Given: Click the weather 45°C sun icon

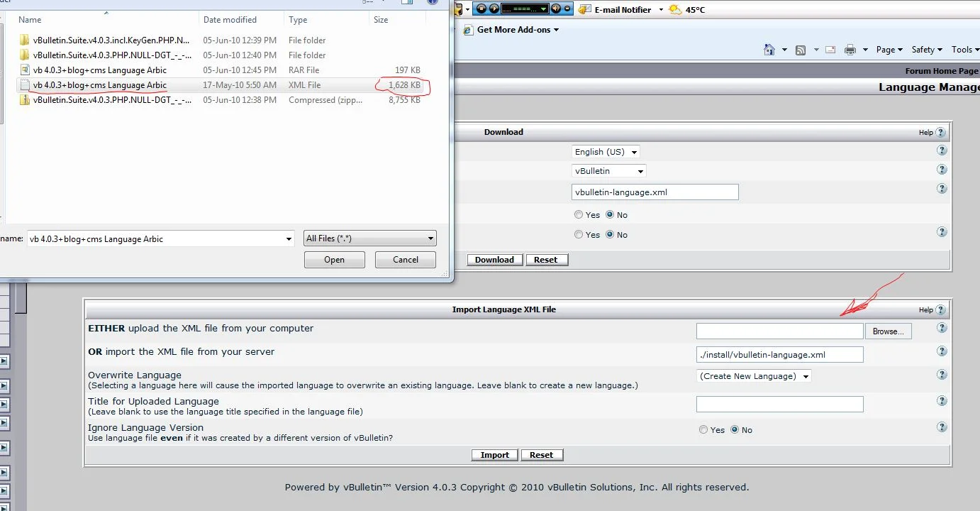Looking at the screenshot, I should pyautogui.click(x=674, y=9).
